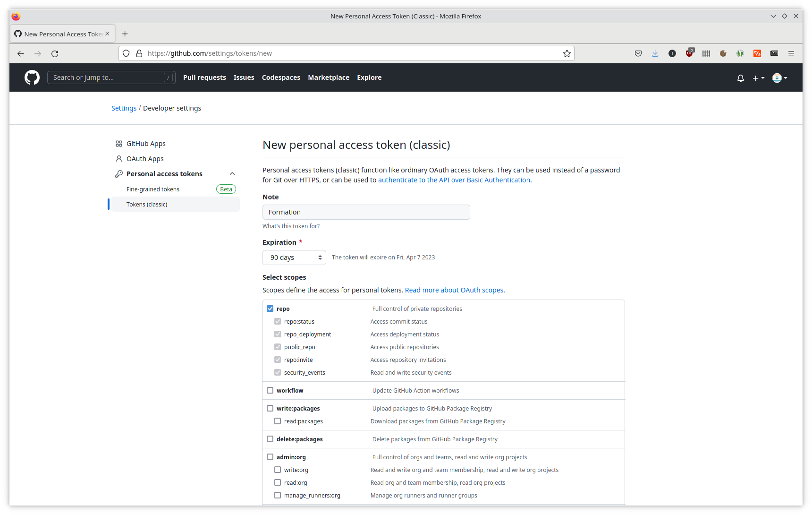Click the Note input field
This screenshot has height=515, width=812.
tap(366, 212)
